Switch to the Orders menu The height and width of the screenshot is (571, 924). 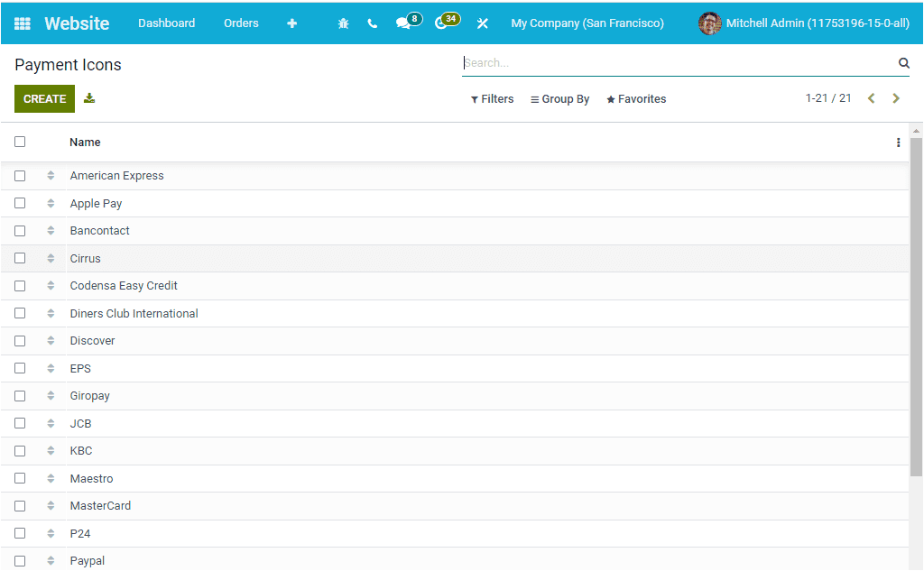click(x=241, y=23)
